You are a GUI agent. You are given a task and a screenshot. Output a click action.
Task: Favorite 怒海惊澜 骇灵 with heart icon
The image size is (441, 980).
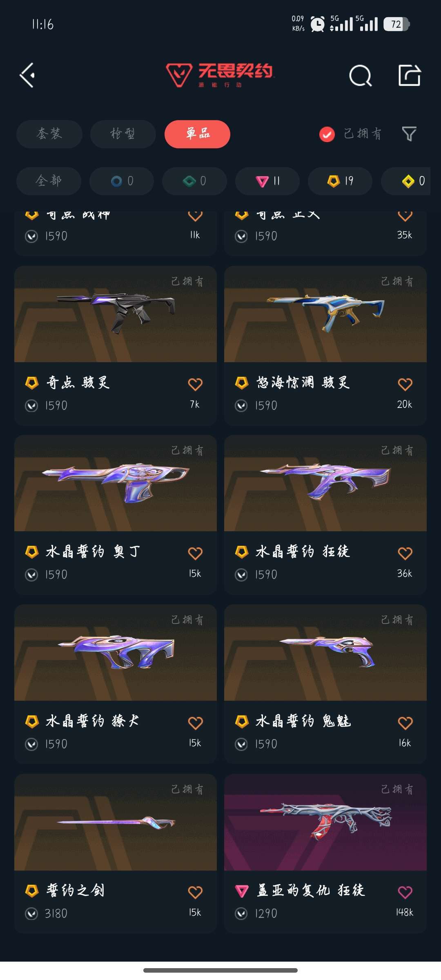[405, 384]
